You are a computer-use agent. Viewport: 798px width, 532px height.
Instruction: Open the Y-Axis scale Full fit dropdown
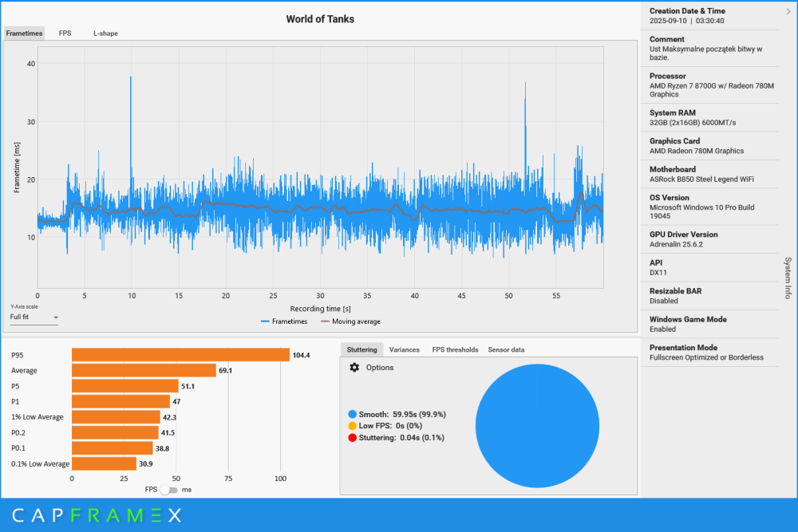click(x=34, y=317)
